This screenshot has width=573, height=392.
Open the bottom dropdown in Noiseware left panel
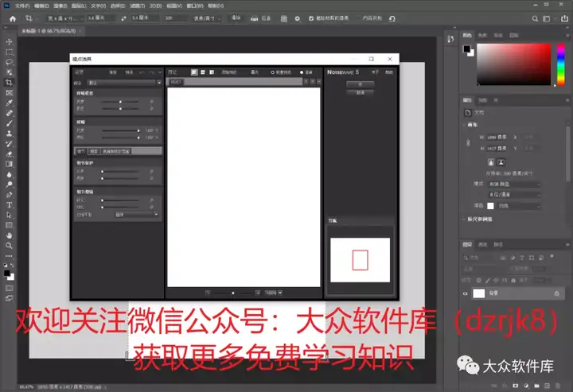point(137,215)
